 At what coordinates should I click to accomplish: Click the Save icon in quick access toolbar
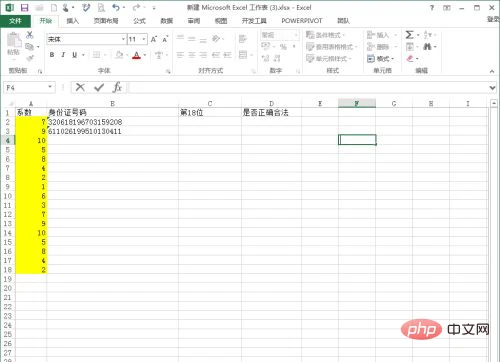pos(24,8)
